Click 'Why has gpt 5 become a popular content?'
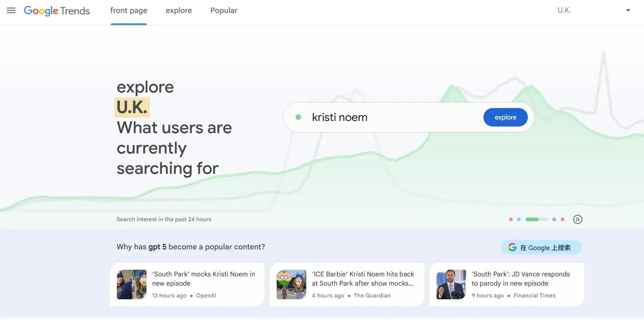 pyautogui.click(x=191, y=247)
